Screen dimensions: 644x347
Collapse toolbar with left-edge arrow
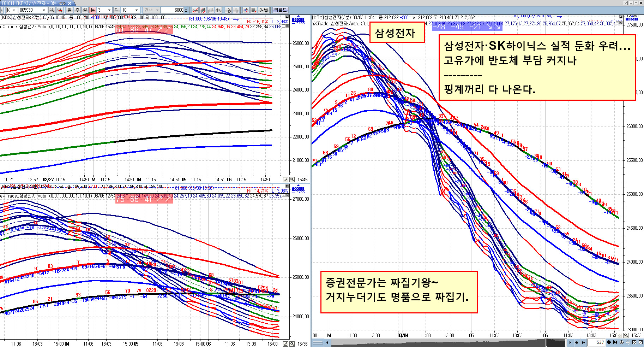[x=2, y=10]
